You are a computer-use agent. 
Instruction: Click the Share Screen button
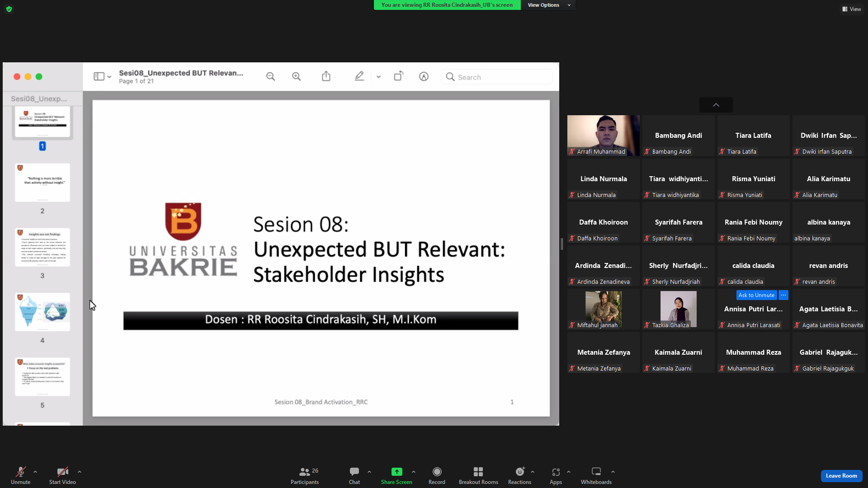click(x=396, y=476)
